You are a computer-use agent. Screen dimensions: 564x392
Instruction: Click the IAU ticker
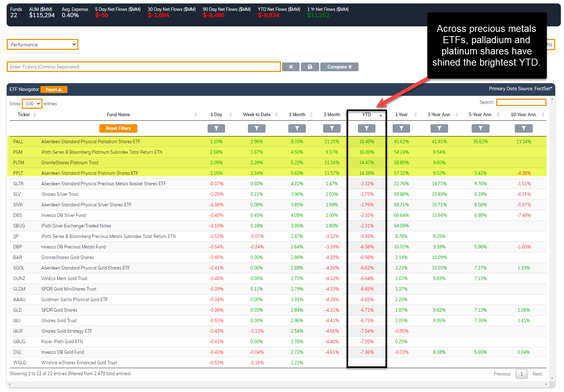[17, 321]
